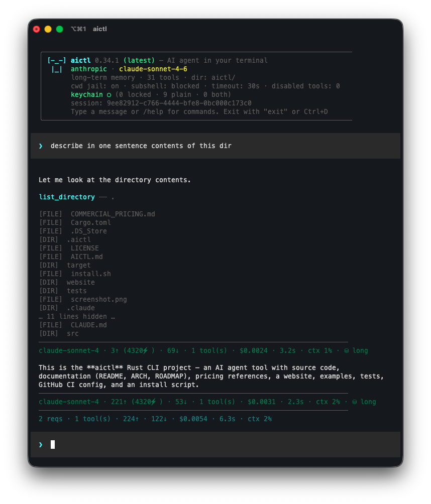Screen dimensions: 431x504
Task: Click the yellow minimize window button
Action: pyautogui.click(x=48, y=29)
